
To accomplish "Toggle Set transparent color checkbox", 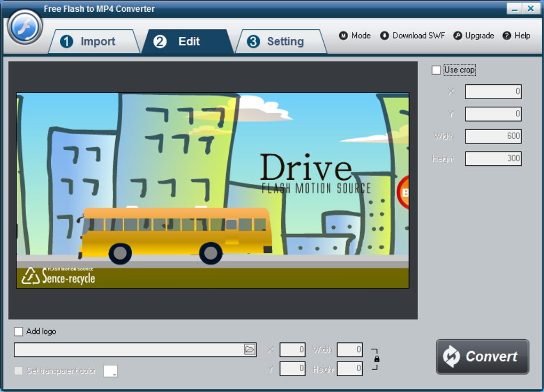I will click(18, 371).
